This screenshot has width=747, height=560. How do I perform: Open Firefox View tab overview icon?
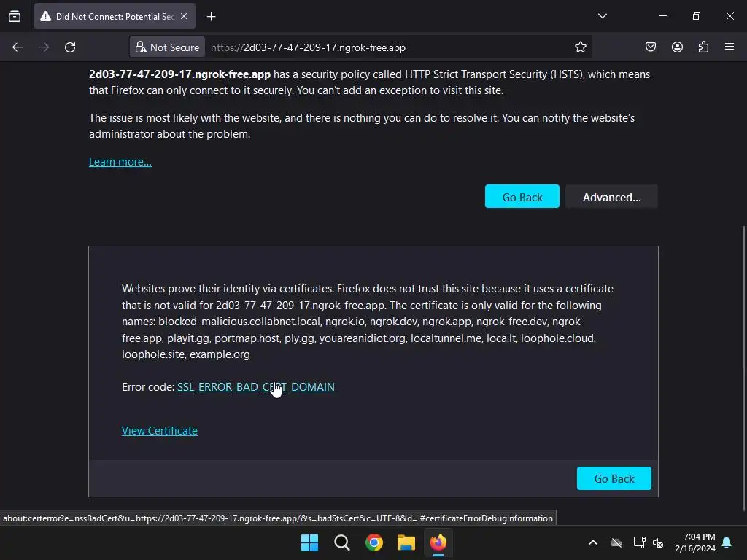[15, 16]
